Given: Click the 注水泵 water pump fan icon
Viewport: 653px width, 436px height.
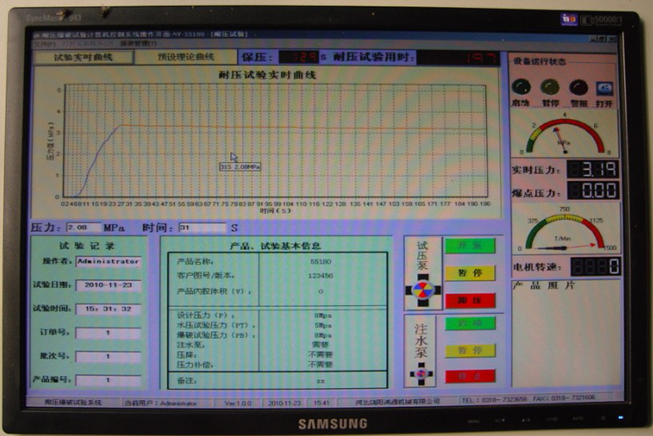Looking at the screenshot, I should pyautogui.click(x=421, y=369).
